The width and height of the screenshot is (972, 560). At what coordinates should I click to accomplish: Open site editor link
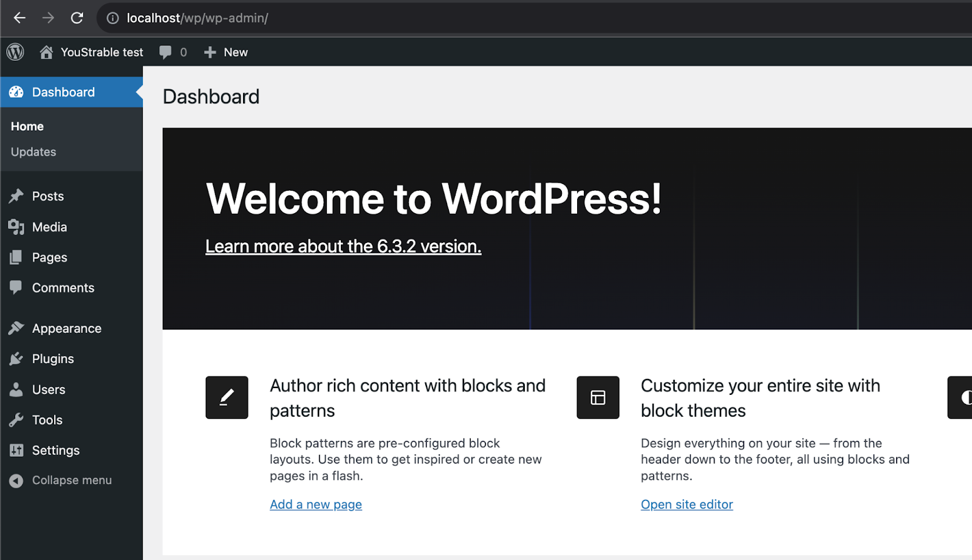[686, 505]
